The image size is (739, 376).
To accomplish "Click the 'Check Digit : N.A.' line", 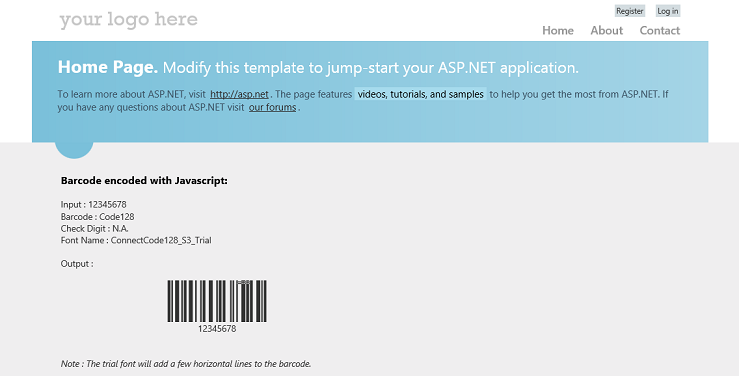I will 94,229.
